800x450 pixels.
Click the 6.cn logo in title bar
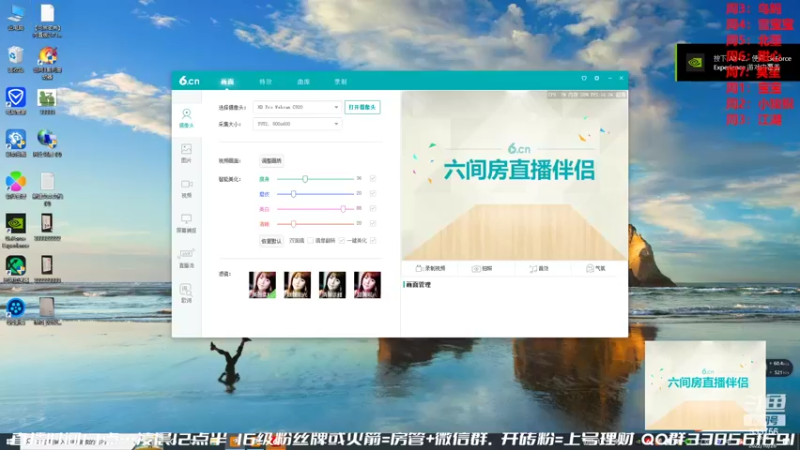click(x=189, y=81)
